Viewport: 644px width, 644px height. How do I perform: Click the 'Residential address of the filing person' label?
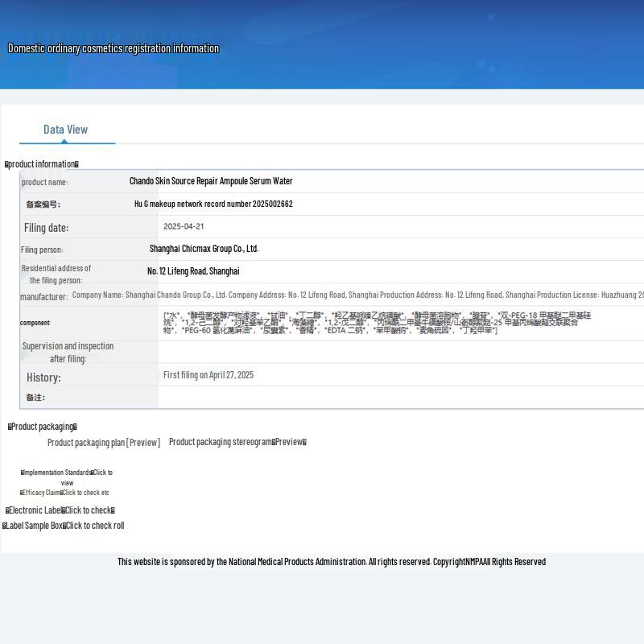pyautogui.click(x=56, y=275)
